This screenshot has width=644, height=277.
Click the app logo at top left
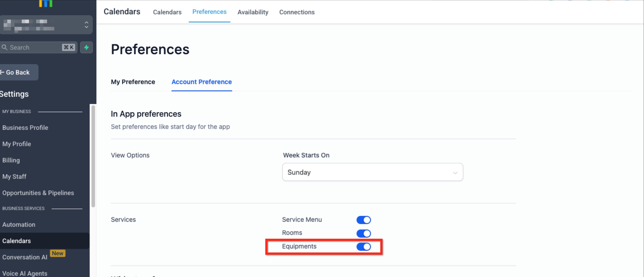45,3
